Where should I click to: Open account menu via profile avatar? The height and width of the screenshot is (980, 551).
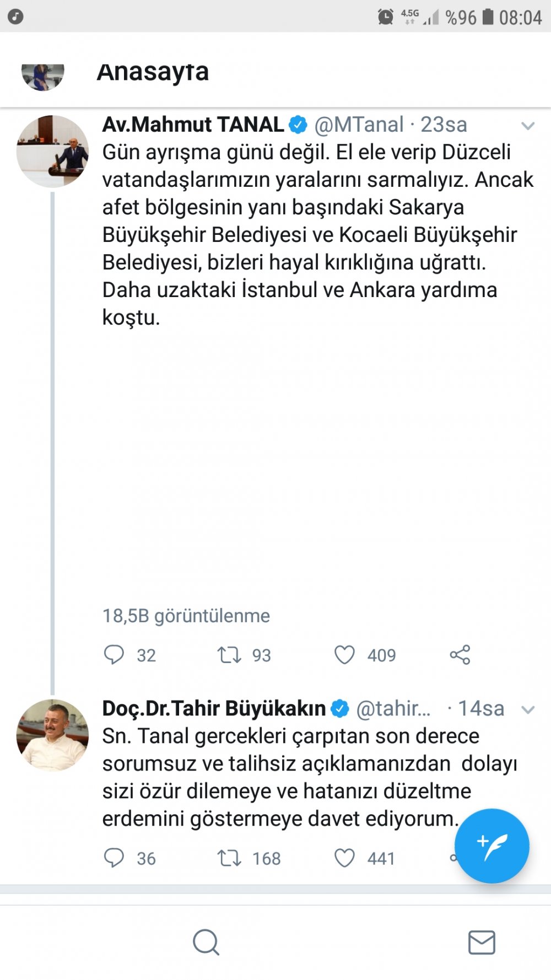click(x=43, y=76)
